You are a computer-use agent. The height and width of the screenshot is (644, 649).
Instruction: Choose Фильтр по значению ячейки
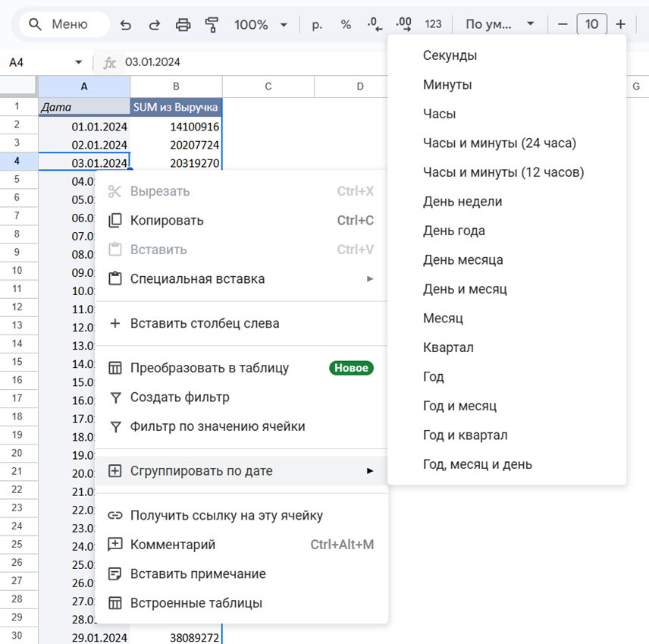(x=241, y=426)
